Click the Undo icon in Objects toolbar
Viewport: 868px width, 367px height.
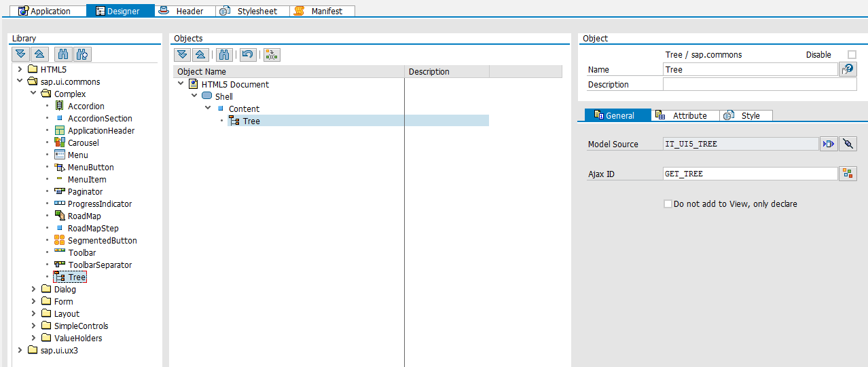point(248,55)
